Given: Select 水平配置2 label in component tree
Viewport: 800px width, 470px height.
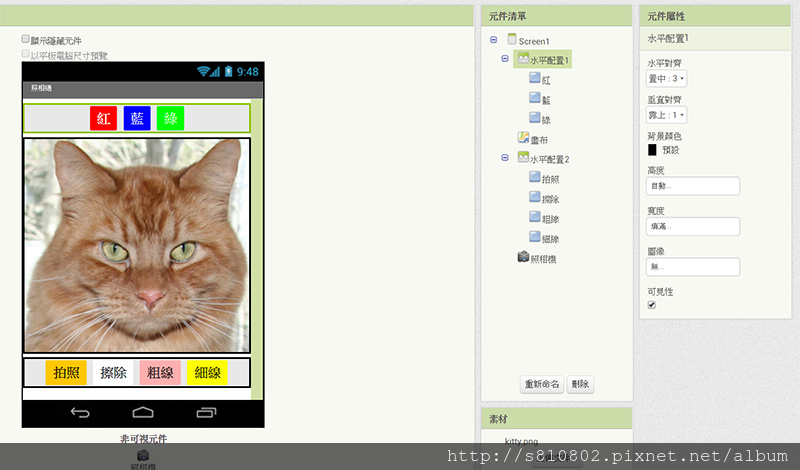Looking at the screenshot, I should pyautogui.click(x=549, y=159).
